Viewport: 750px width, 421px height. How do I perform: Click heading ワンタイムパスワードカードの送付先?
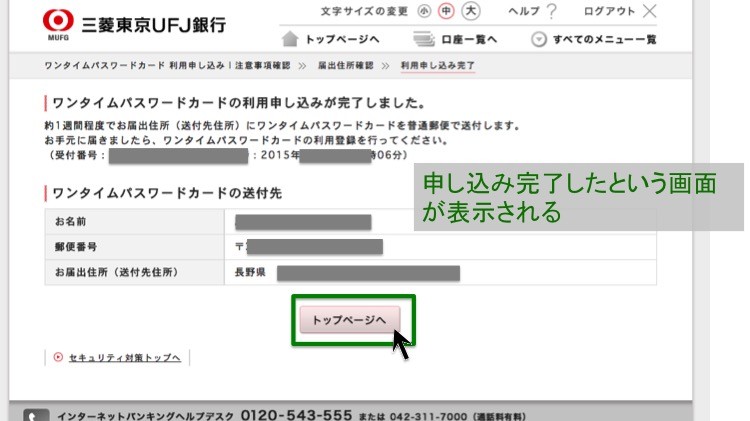167,193
